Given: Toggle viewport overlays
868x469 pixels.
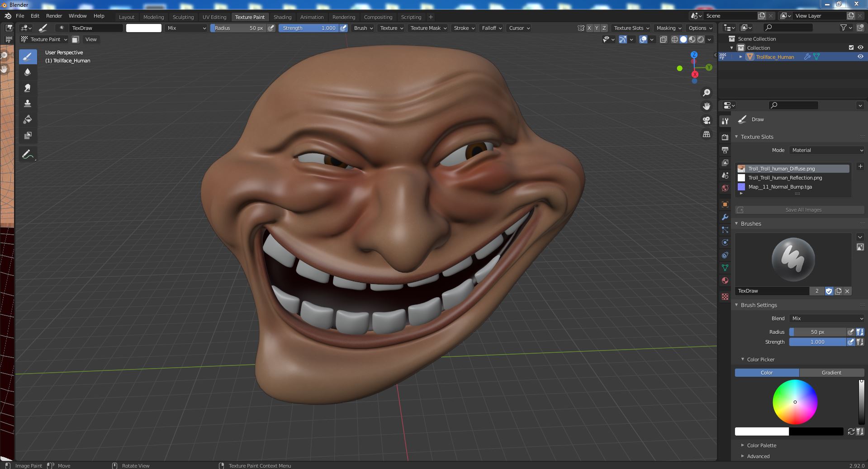Looking at the screenshot, I should click(x=643, y=39).
